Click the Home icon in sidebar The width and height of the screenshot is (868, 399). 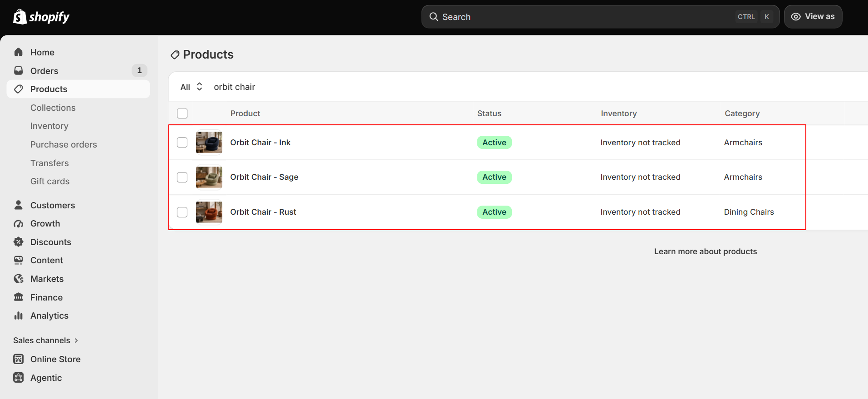[19, 52]
